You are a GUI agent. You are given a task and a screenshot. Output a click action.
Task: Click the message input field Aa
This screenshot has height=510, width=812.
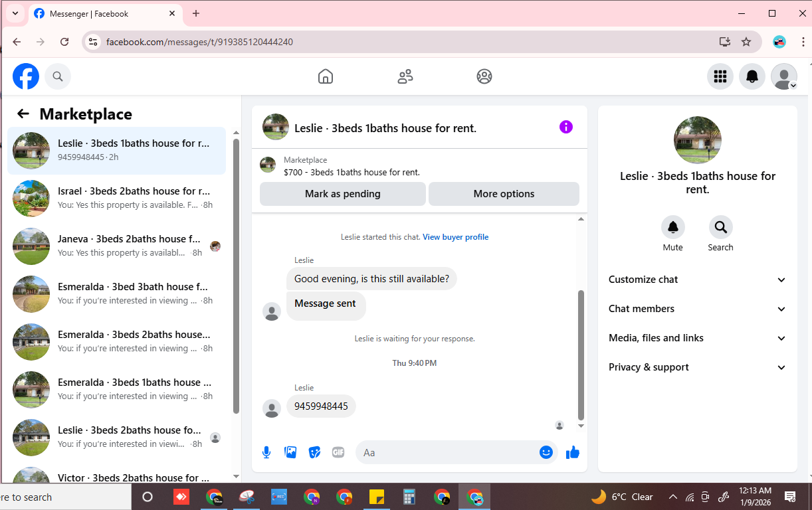tap(447, 452)
